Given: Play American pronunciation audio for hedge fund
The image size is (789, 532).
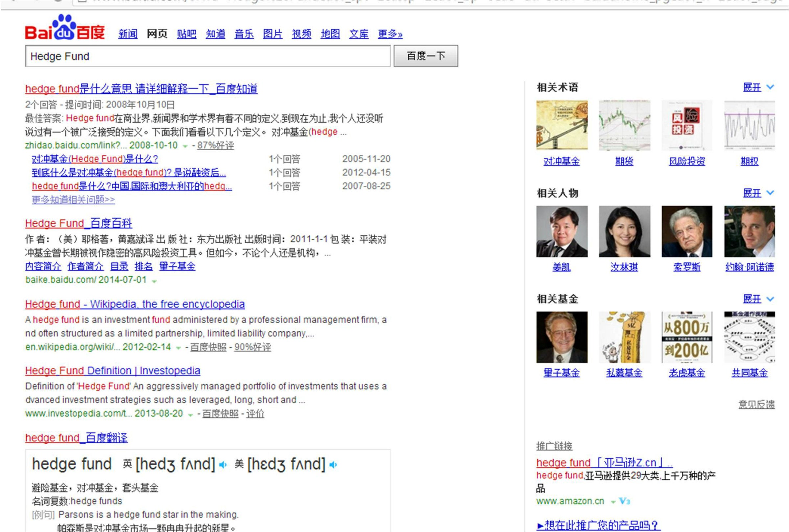Looking at the screenshot, I should click(x=333, y=465).
